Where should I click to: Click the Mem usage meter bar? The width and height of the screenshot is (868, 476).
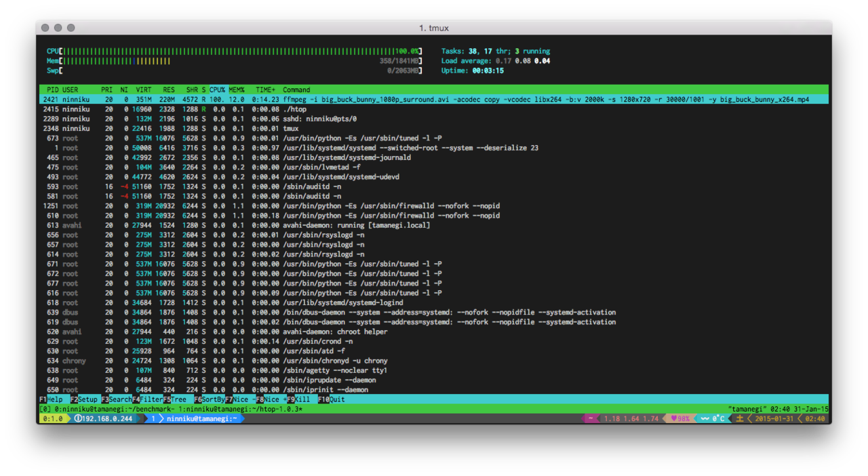pyautogui.click(x=234, y=61)
